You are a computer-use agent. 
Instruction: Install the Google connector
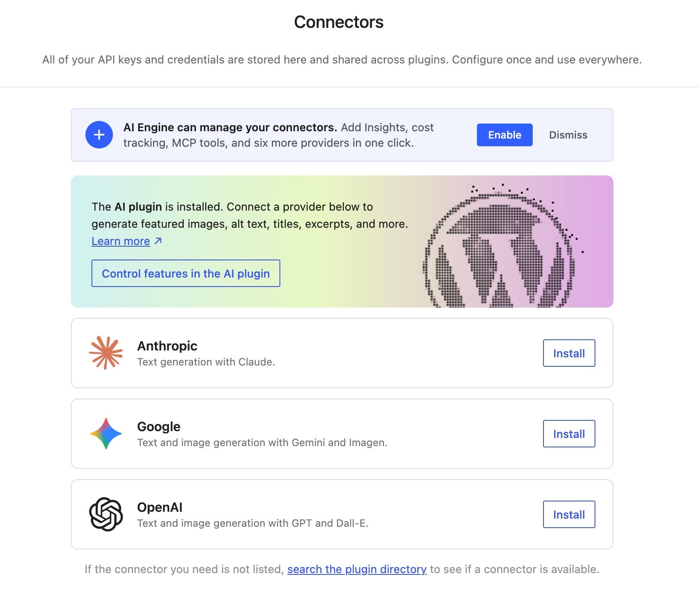pyautogui.click(x=568, y=433)
